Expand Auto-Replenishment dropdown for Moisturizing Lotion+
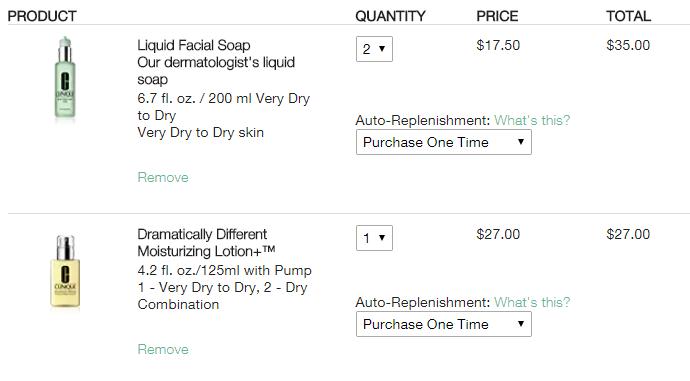 point(444,324)
